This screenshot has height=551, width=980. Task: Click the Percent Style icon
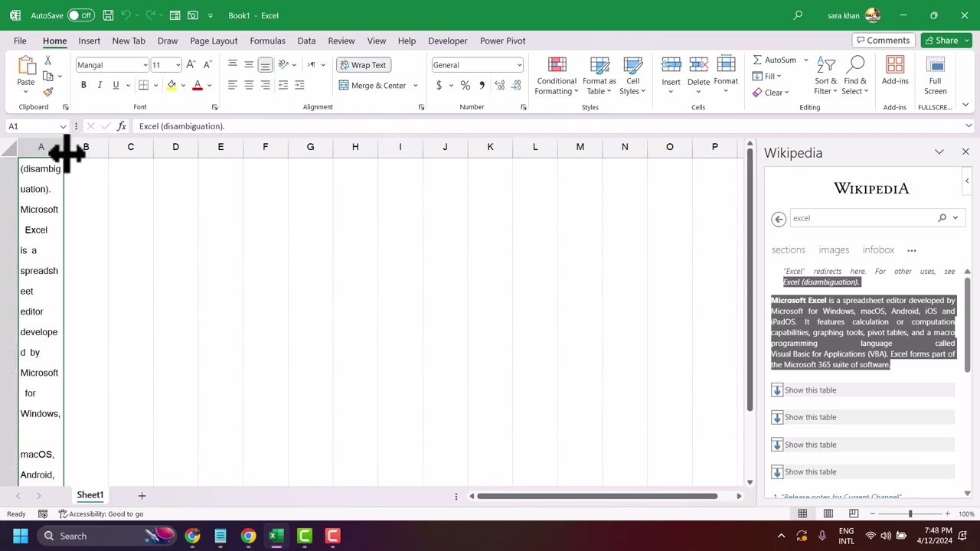click(465, 85)
